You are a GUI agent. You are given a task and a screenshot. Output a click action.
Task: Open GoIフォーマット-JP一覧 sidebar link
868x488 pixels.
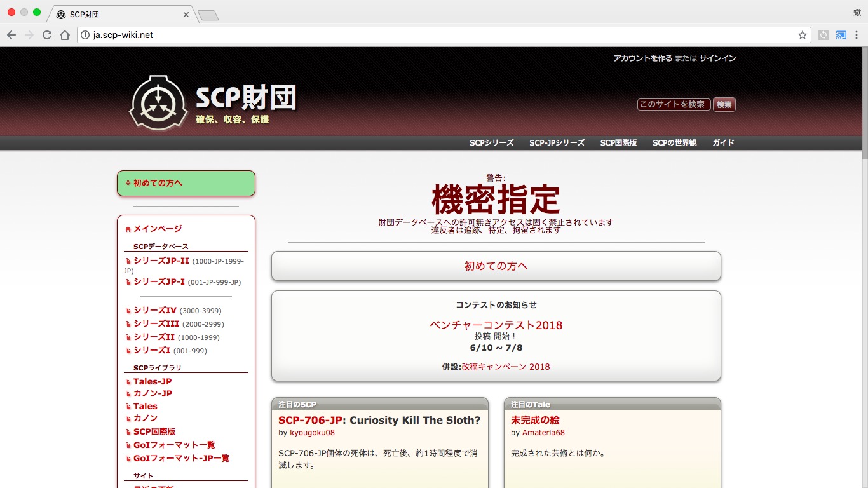pos(182,458)
